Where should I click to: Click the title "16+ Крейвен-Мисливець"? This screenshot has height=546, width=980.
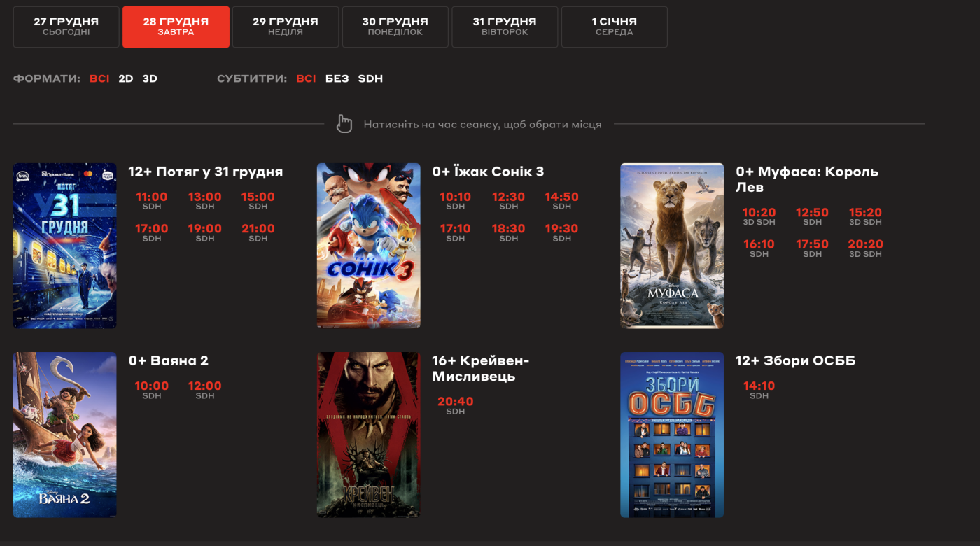click(x=481, y=369)
